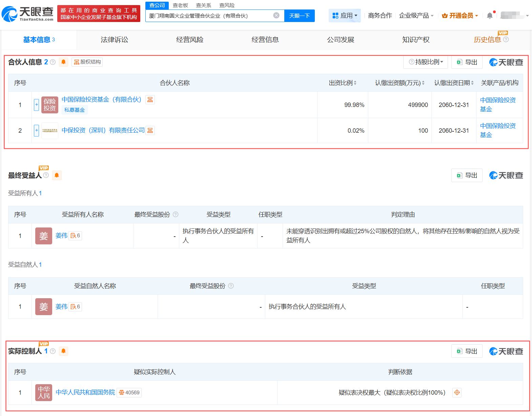532x416 pixels.
Task: Switch to 知识产权 tab
Action: [x=416, y=40]
